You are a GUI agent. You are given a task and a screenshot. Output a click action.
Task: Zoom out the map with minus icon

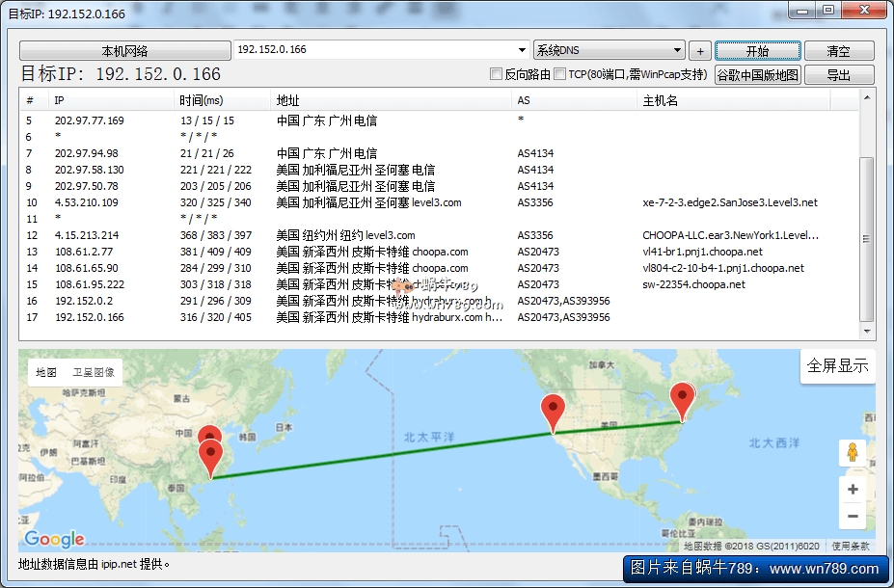click(852, 518)
